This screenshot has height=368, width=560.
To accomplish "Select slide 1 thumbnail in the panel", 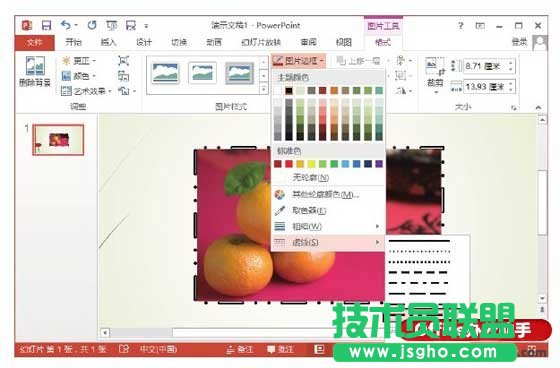I will [58, 140].
